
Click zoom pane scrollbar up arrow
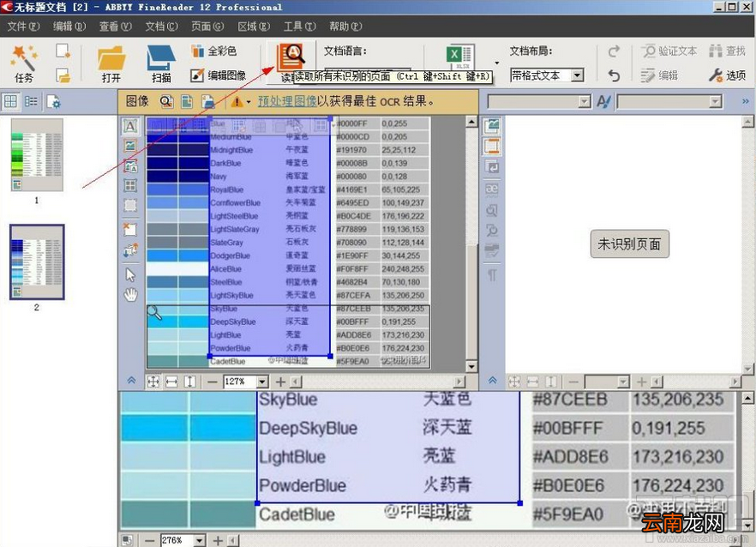(747, 398)
